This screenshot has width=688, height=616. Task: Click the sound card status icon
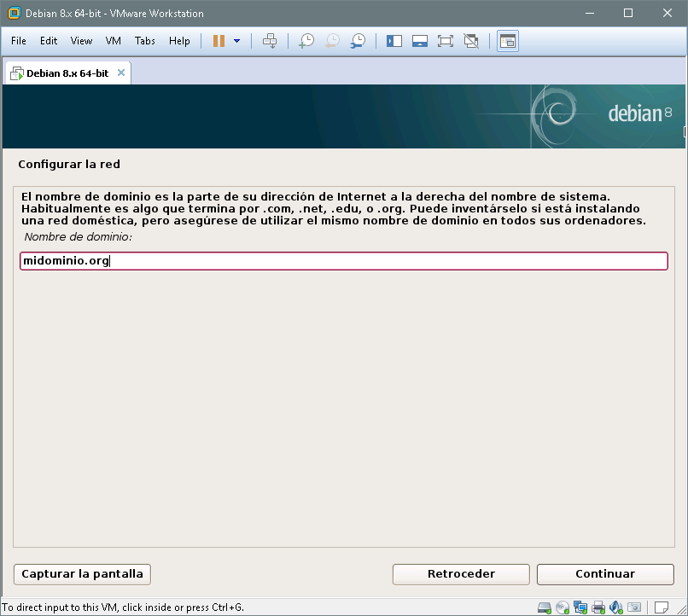point(616,607)
